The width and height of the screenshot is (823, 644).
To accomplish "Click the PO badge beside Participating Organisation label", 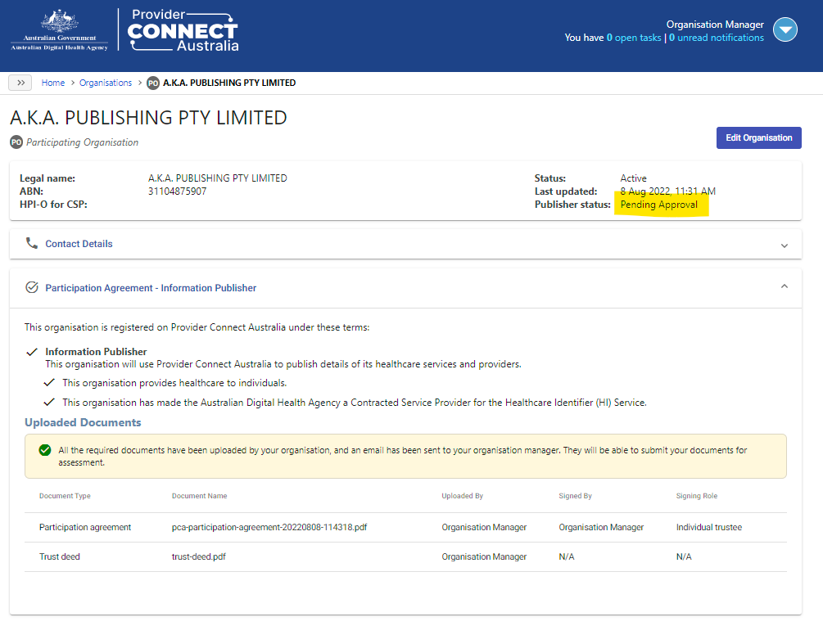I will click(15, 142).
